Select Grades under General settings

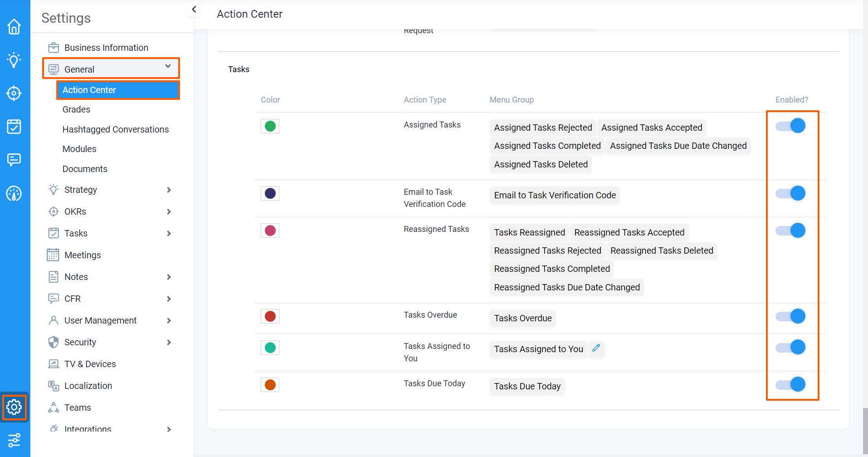[x=76, y=109]
